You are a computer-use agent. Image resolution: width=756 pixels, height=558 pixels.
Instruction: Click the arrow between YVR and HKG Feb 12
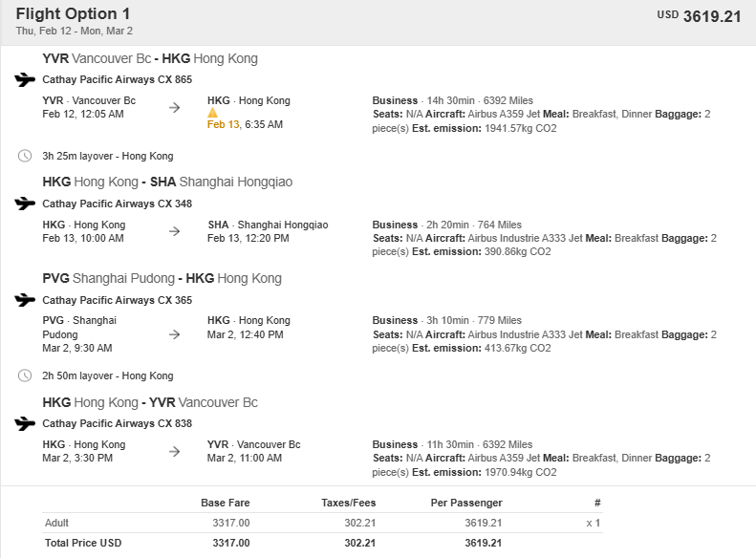[x=175, y=107]
